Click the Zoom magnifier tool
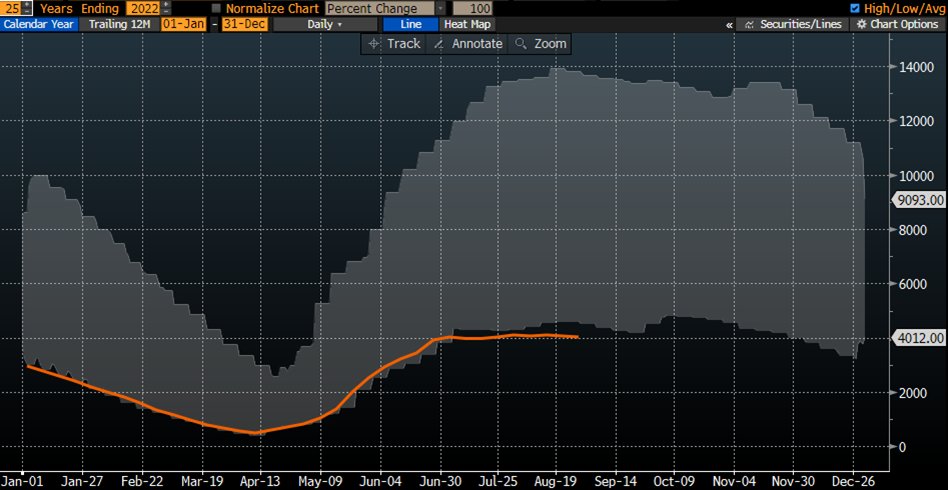This screenshot has height=490, width=948. [x=540, y=44]
